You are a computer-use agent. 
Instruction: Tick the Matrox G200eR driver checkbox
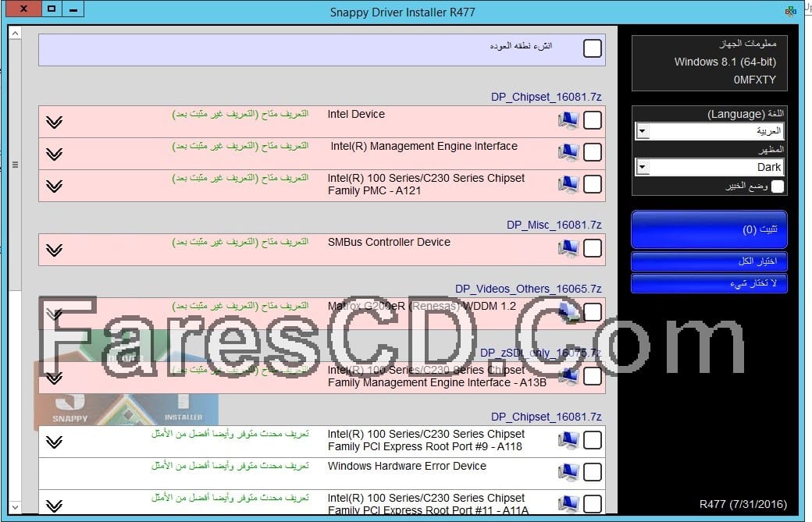pos(593,312)
